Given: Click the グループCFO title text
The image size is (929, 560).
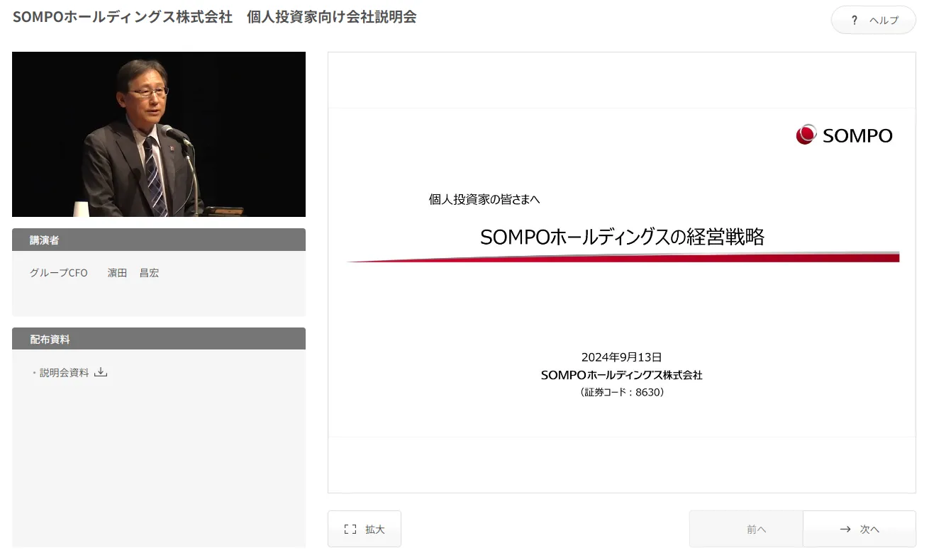Looking at the screenshot, I should (x=59, y=273).
